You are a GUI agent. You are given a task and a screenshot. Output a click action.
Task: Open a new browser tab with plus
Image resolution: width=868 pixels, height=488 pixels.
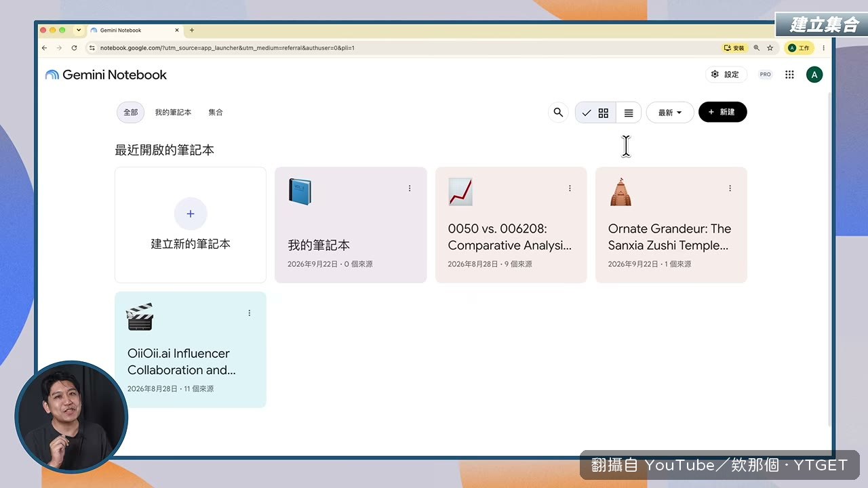pos(192,30)
